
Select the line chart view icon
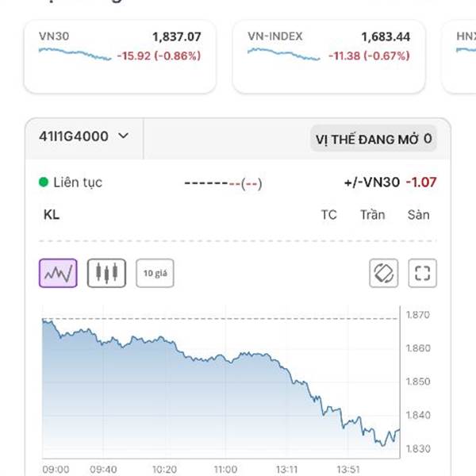[x=58, y=273]
